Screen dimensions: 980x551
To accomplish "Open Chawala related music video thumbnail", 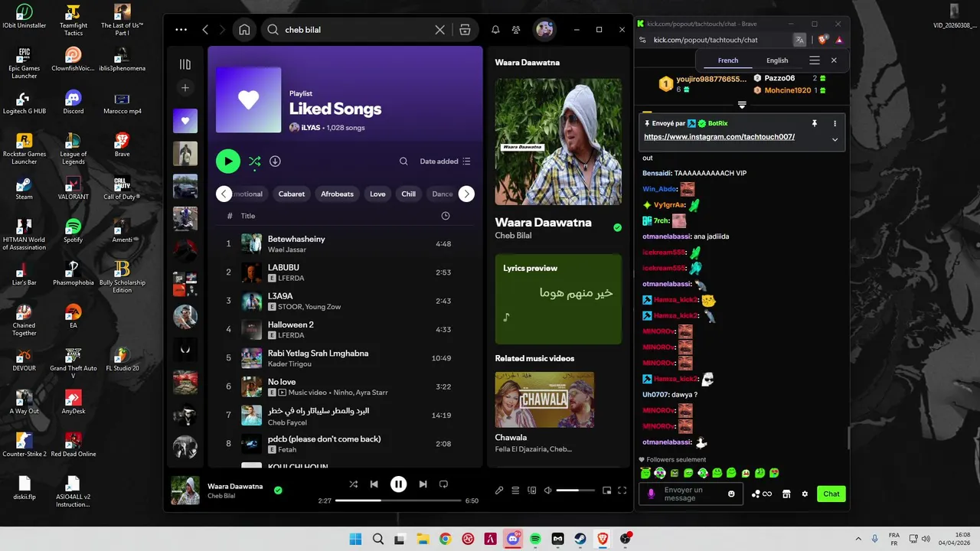I will [x=544, y=399].
